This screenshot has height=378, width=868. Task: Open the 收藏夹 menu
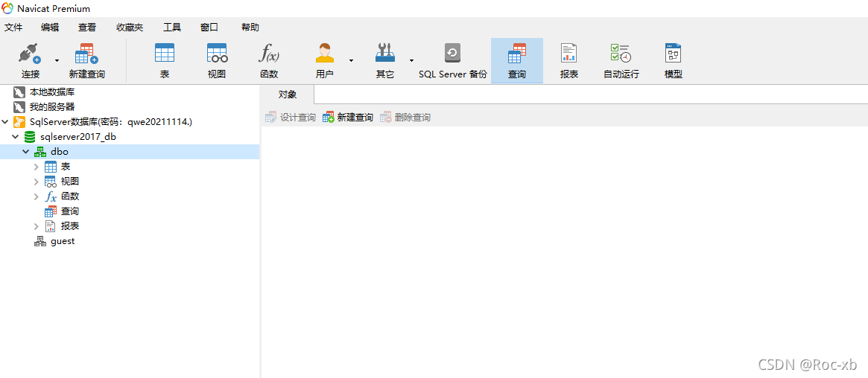[130, 27]
